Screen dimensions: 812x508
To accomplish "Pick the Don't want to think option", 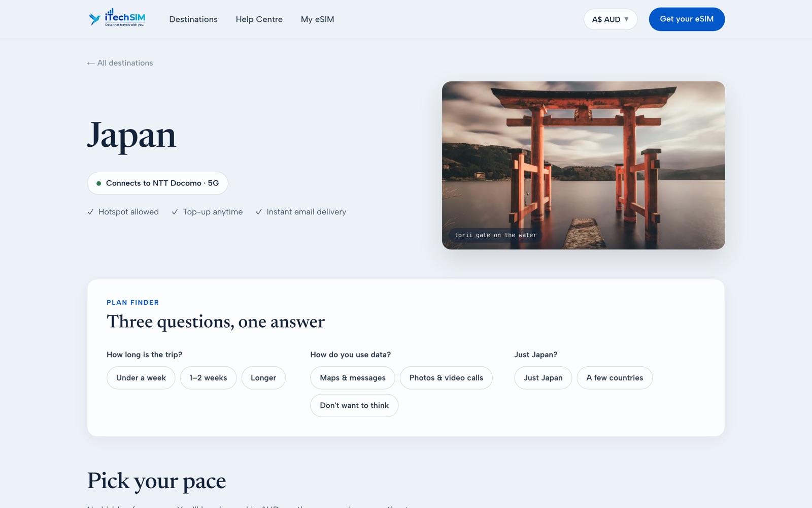I will [x=354, y=405].
